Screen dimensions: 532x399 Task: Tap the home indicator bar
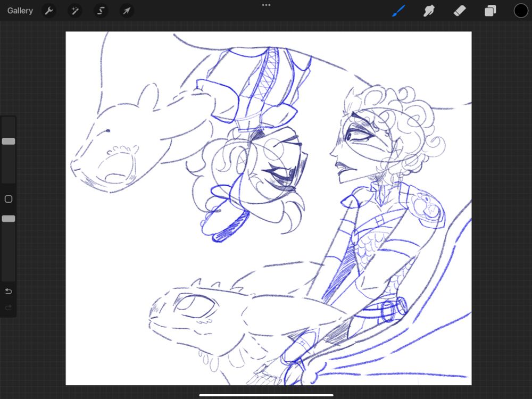[x=267, y=395]
